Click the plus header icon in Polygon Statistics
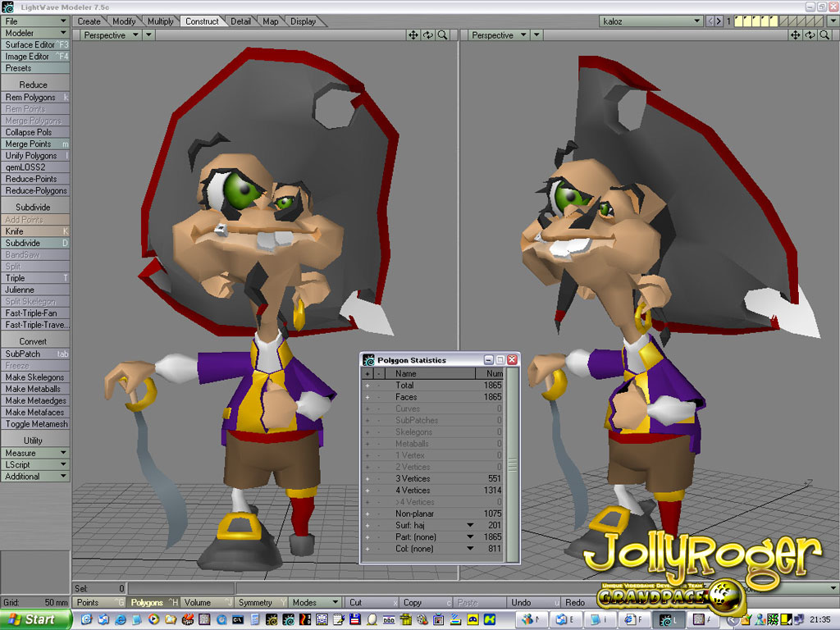Viewport: 840px width, 630px height. pyautogui.click(x=367, y=373)
